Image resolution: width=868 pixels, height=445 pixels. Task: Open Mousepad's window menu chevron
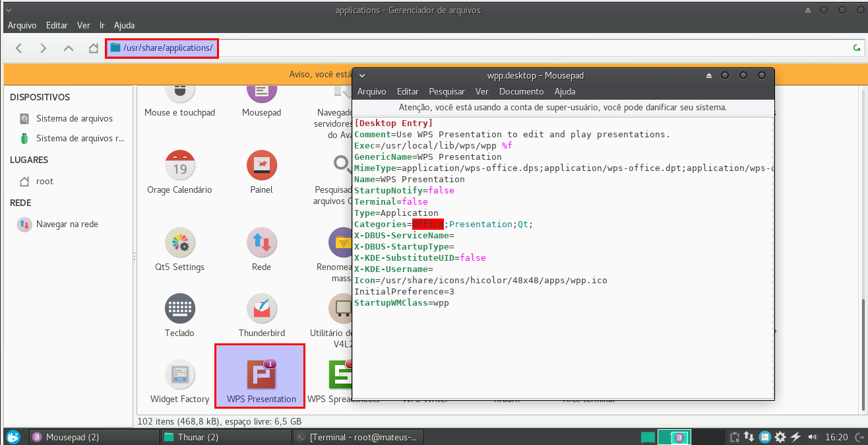click(x=361, y=75)
